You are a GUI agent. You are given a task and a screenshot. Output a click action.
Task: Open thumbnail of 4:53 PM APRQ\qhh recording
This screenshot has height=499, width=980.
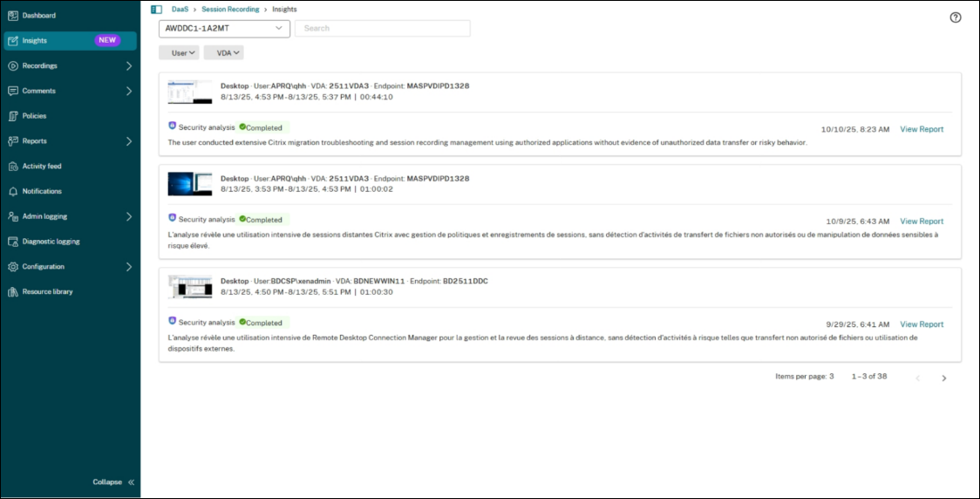tap(190, 92)
